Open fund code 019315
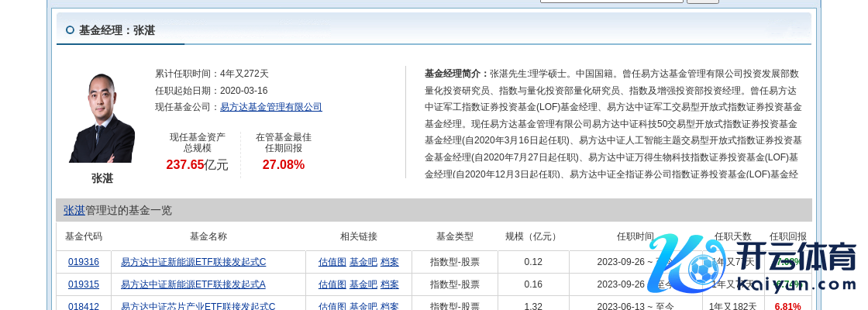Image resolution: width=868 pixels, height=310 pixels. [x=84, y=284]
